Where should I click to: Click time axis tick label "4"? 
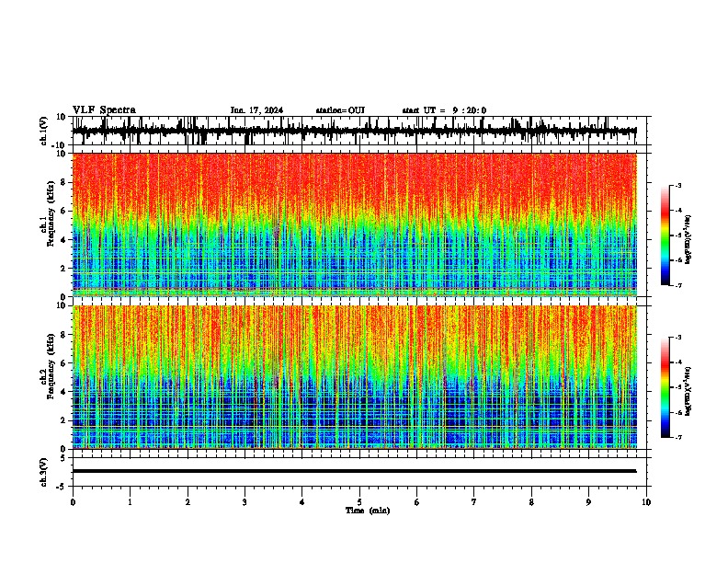(x=301, y=502)
